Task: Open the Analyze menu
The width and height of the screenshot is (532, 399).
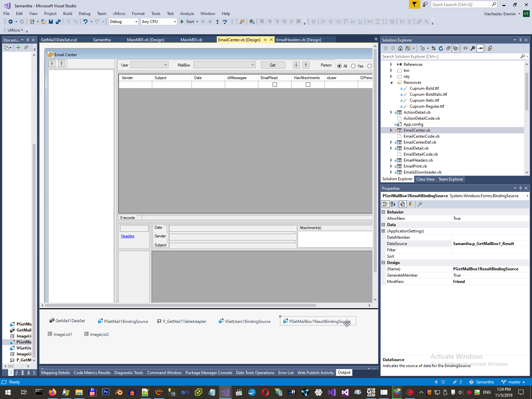Action: pyautogui.click(x=187, y=14)
